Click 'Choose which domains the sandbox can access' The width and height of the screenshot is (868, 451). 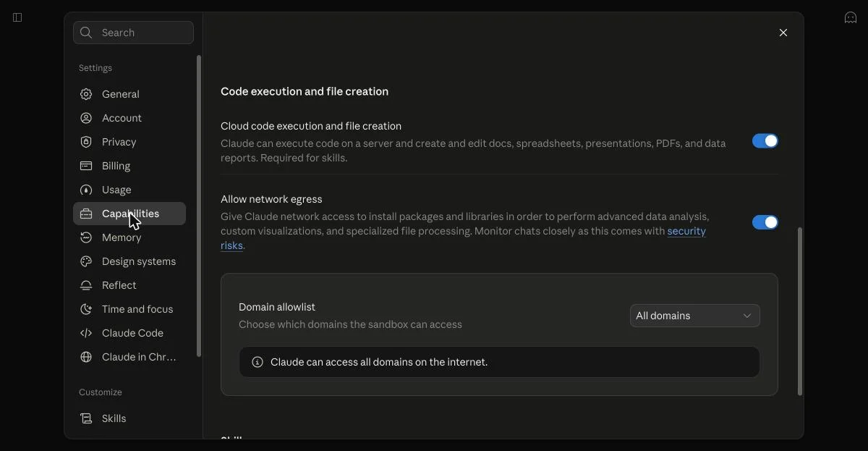click(x=350, y=324)
